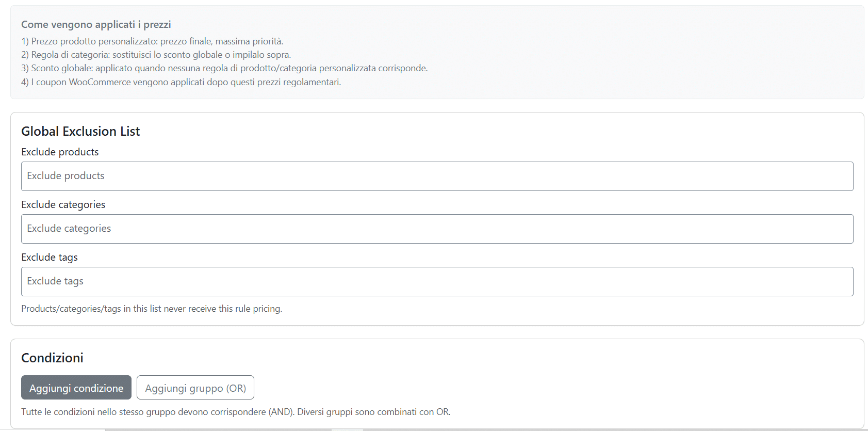This screenshot has width=868, height=431.
Task: Click the 'Exclude products' label above the field
Action: 60,152
